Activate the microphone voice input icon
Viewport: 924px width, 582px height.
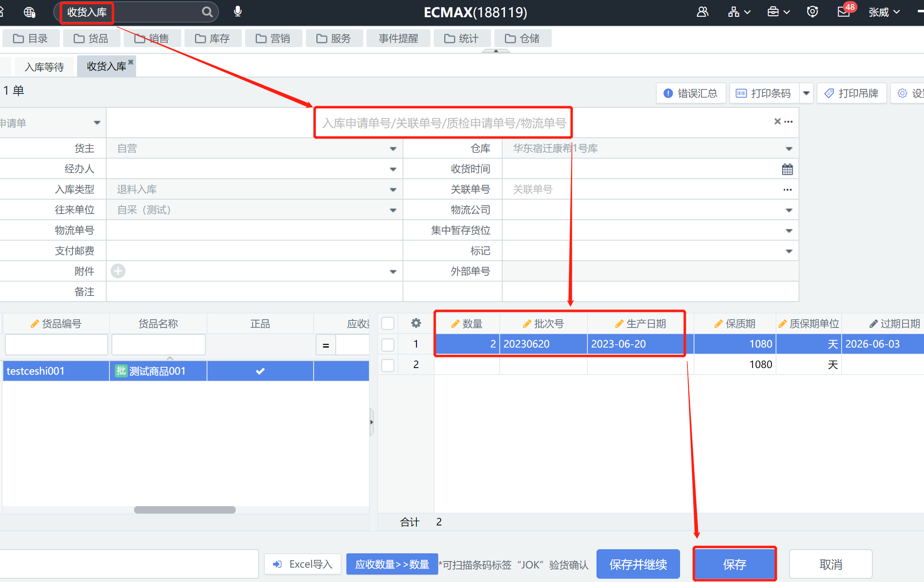click(x=237, y=11)
